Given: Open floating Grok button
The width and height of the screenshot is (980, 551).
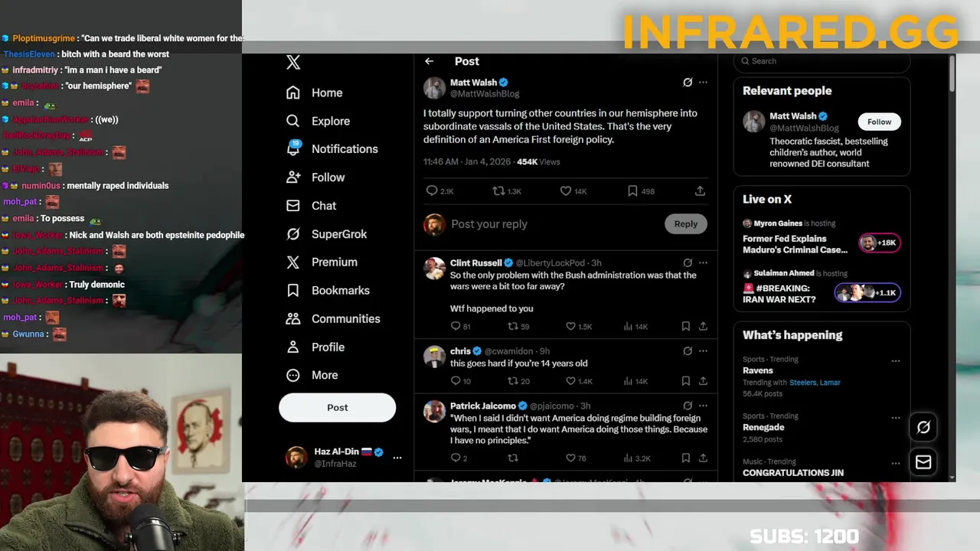Looking at the screenshot, I should pos(923,428).
